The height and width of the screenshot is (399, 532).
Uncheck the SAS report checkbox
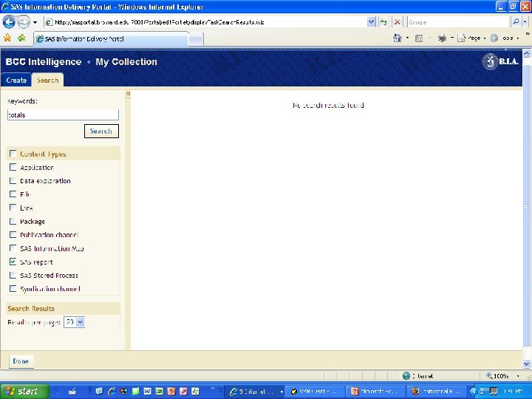(13, 262)
